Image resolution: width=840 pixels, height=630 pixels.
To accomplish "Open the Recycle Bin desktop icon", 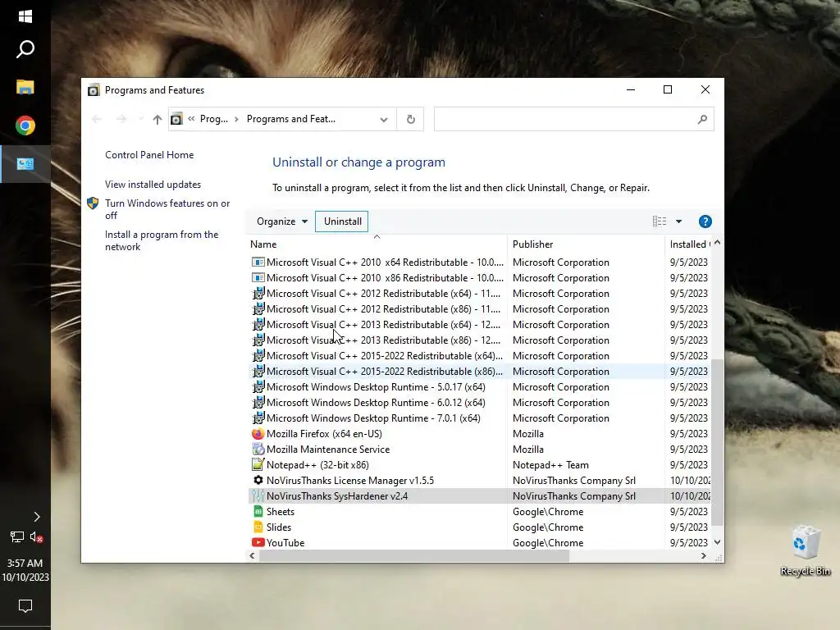I will click(x=806, y=550).
